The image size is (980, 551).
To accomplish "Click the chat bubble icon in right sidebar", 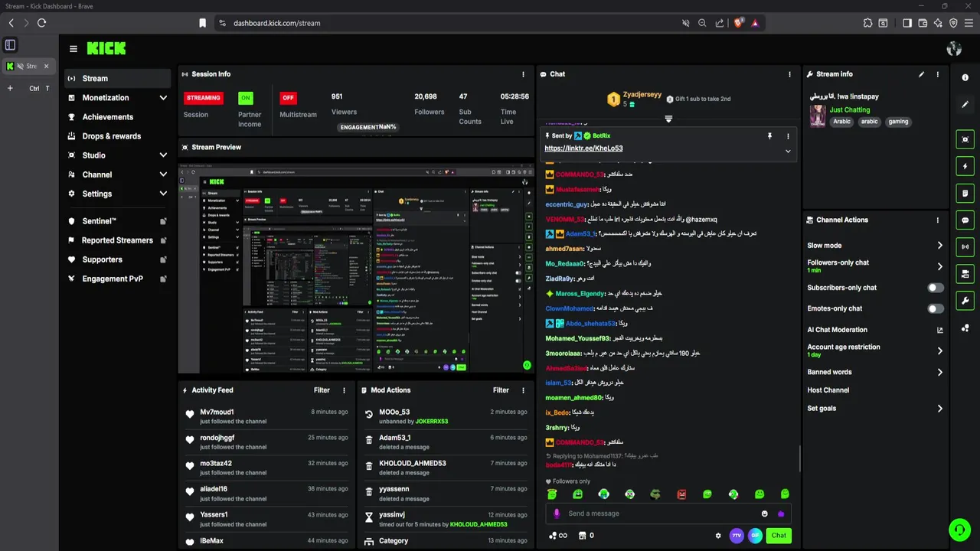I will point(965,220).
